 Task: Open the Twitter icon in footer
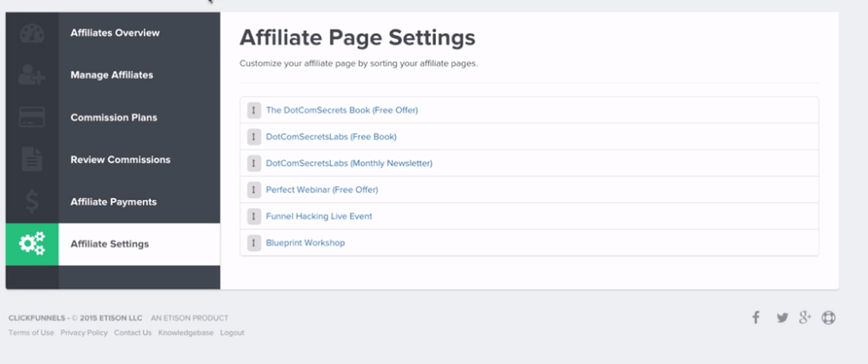(x=782, y=318)
